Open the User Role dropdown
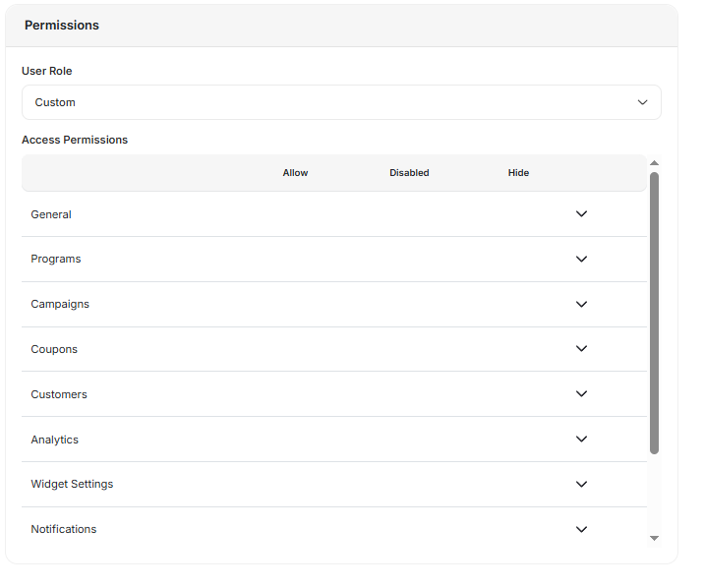The image size is (704, 588). [341, 102]
